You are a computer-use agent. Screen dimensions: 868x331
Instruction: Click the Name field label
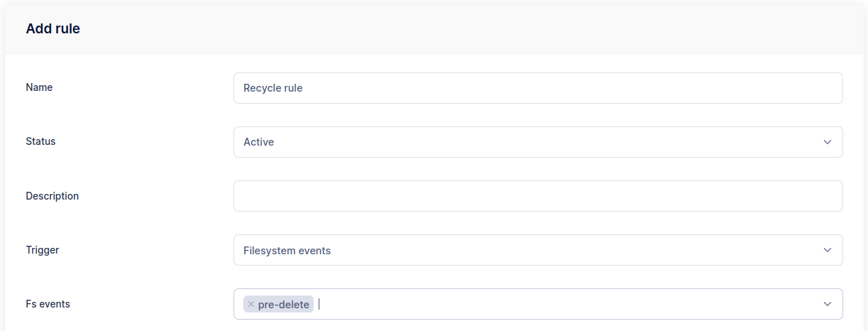[x=39, y=87]
